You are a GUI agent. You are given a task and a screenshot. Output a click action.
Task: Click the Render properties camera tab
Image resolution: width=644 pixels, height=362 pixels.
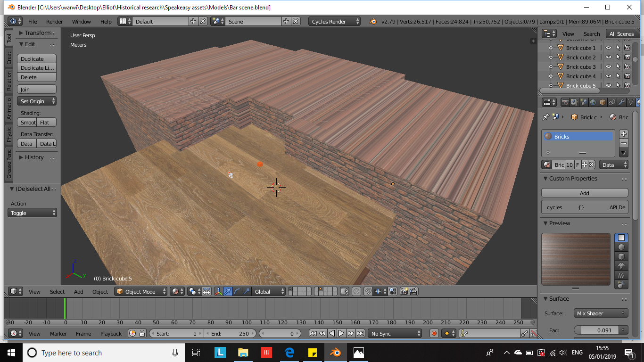pyautogui.click(x=565, y=102)
